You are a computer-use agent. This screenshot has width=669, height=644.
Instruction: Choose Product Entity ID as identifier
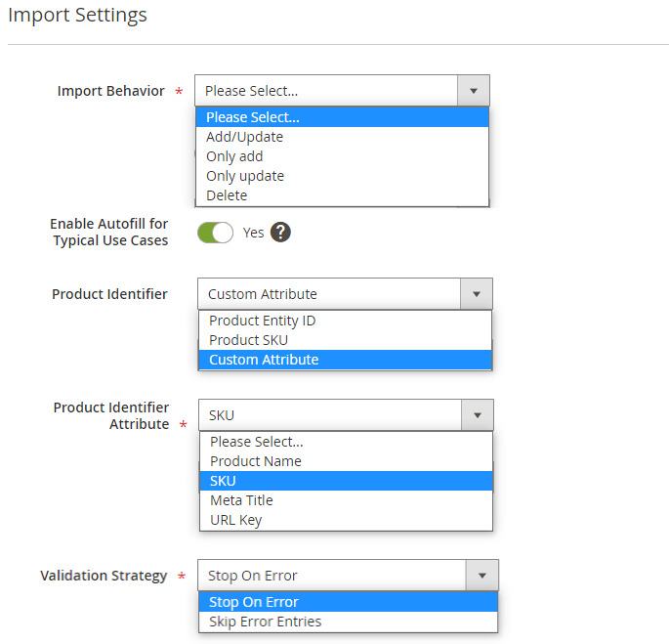pyautogui.click(x=345, y=321)
